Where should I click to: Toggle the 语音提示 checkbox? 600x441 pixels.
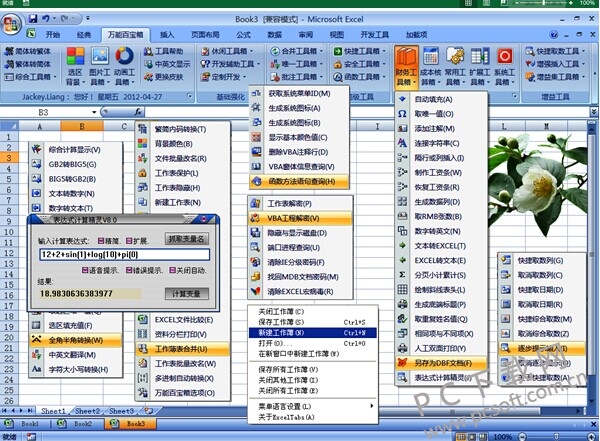click(85, 270)
